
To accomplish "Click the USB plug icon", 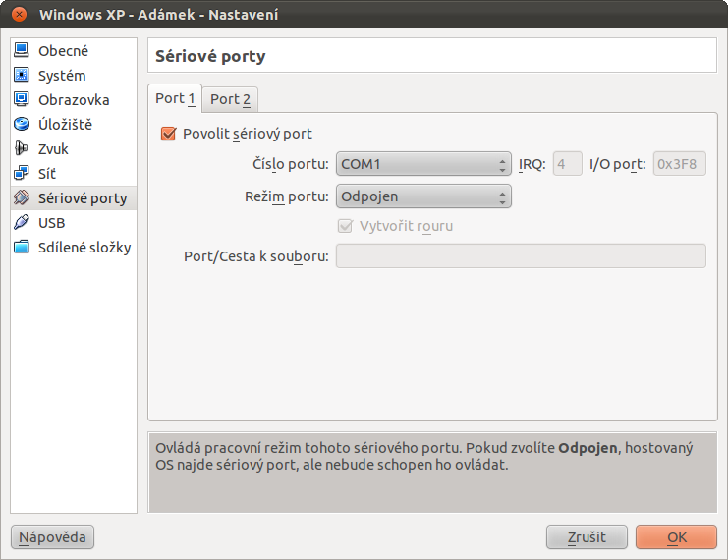I will point(22,222).
